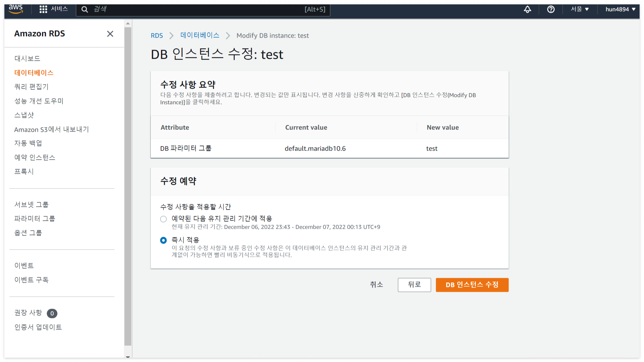Go to RDS breadcrumb link

(157, 36)
